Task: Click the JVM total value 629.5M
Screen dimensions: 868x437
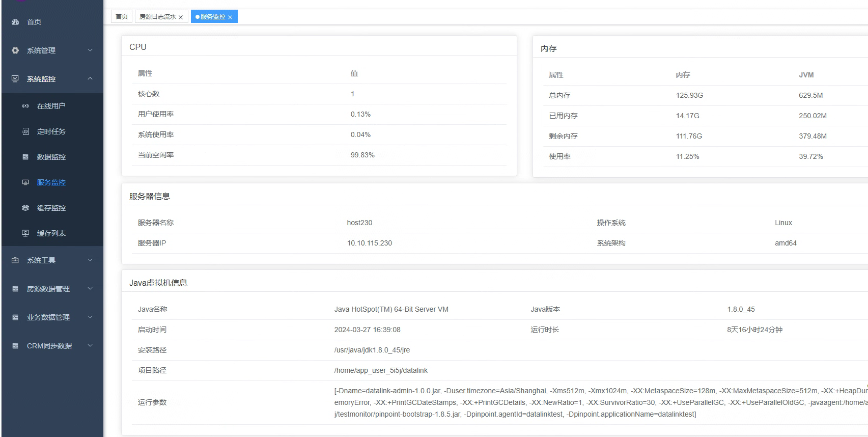Action: [811, 95]
